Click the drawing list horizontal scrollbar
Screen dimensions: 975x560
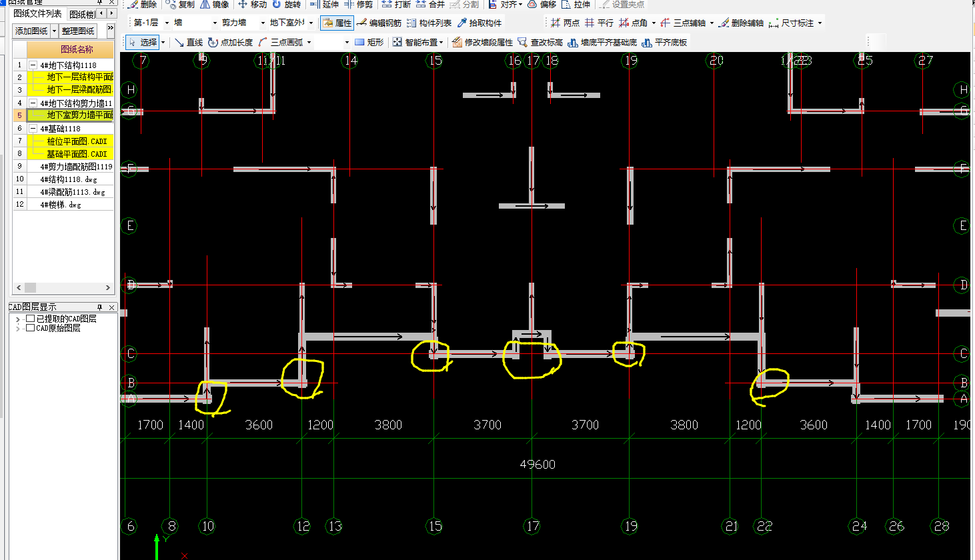63,288
